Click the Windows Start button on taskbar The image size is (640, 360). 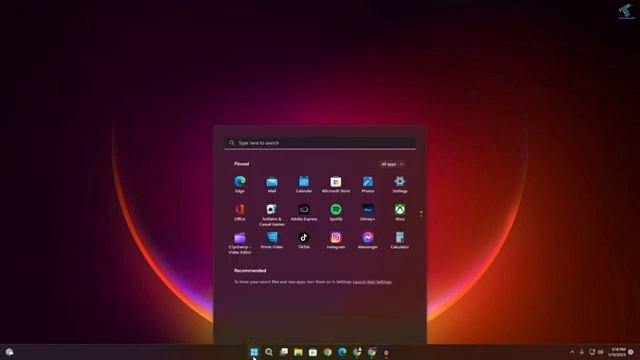(254, 352)
